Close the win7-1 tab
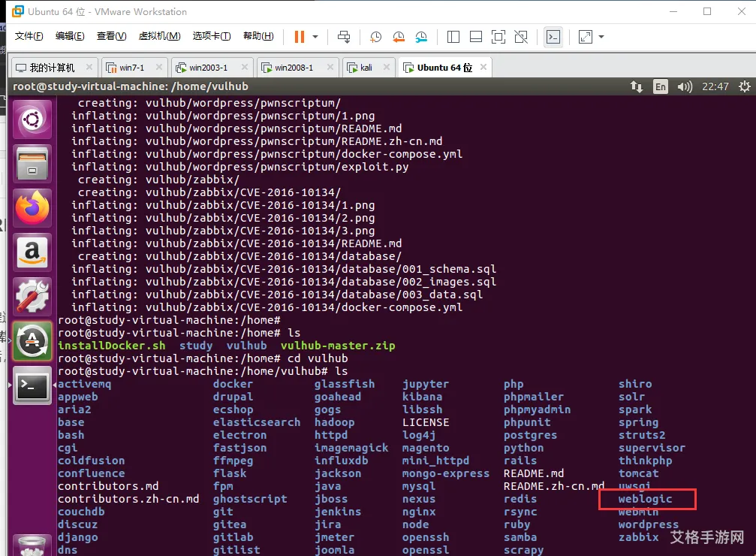Viewport: 756px width, 556px height. pos(158,67)
